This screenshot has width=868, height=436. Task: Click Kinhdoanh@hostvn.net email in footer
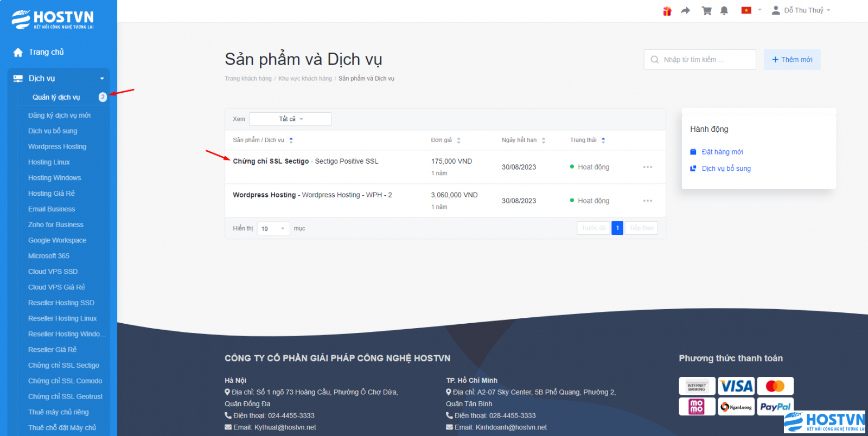tap(511, 427)
